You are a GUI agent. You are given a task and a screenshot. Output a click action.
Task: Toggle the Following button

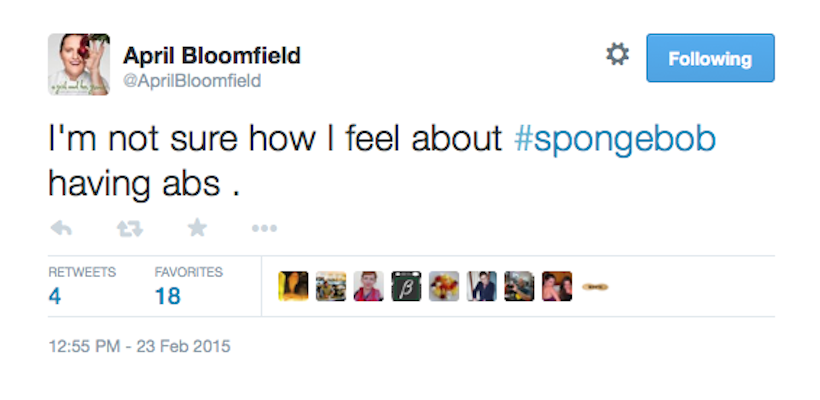(x=710, y=58)
